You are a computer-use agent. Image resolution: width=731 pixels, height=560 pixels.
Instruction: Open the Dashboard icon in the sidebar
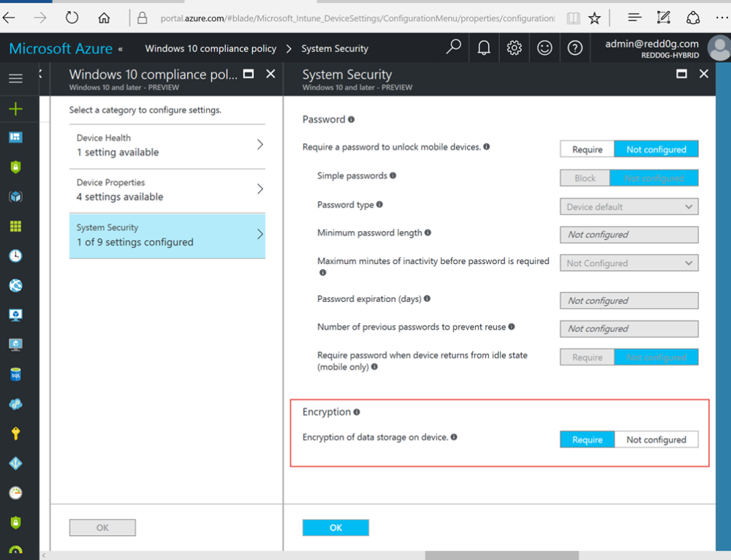click(15, 137)
